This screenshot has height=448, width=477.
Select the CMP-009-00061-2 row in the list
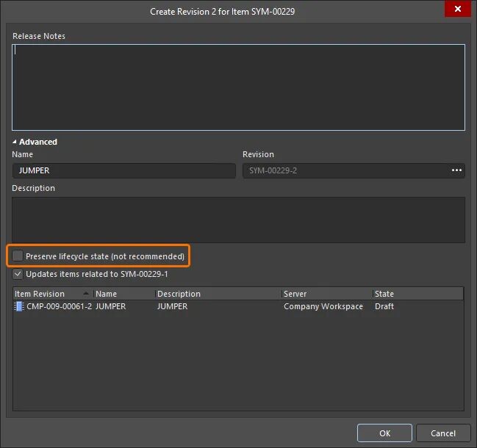coord(59,306)
